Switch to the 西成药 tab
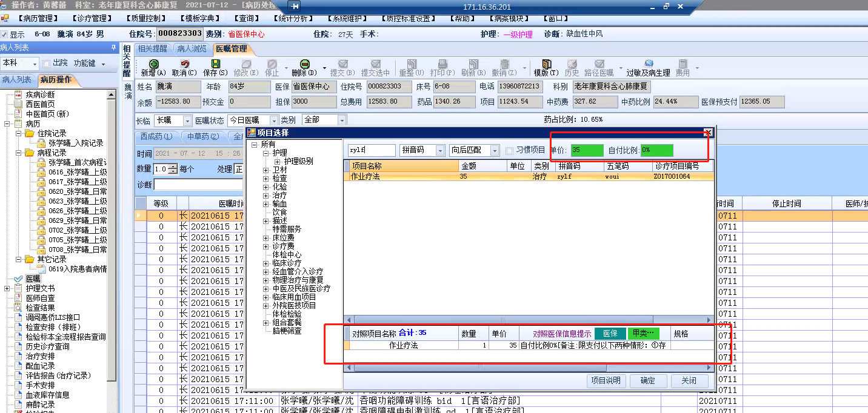Viewport: 868px width, 413px height. click(x=156, y=137)
